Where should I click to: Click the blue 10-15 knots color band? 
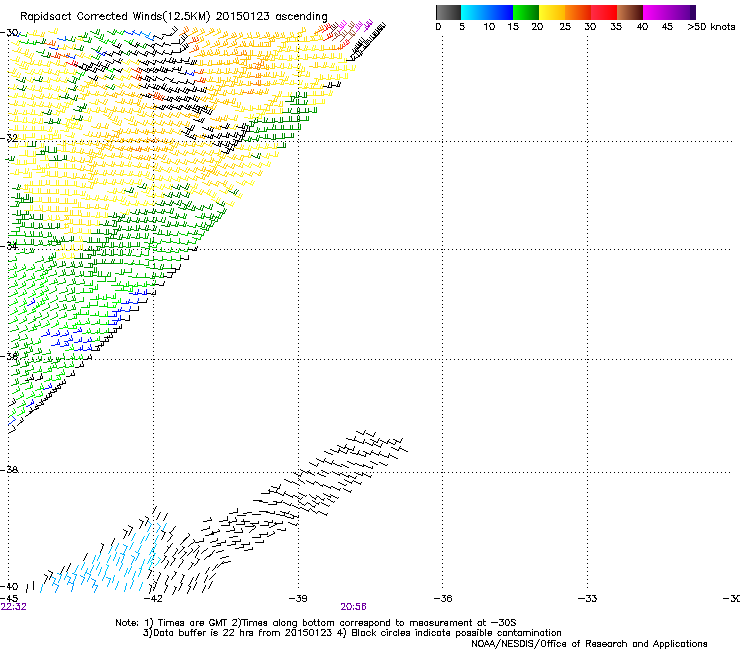tap(500, 12)
